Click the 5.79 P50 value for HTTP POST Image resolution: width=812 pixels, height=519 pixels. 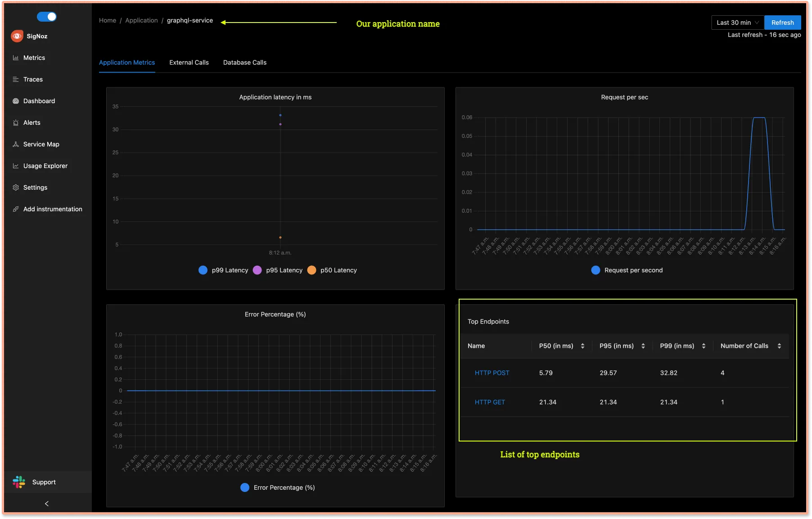click(546, 373)
